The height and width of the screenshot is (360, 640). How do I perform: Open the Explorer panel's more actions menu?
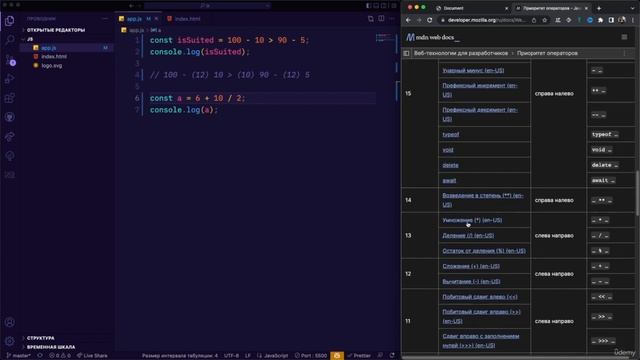point(105,18)
